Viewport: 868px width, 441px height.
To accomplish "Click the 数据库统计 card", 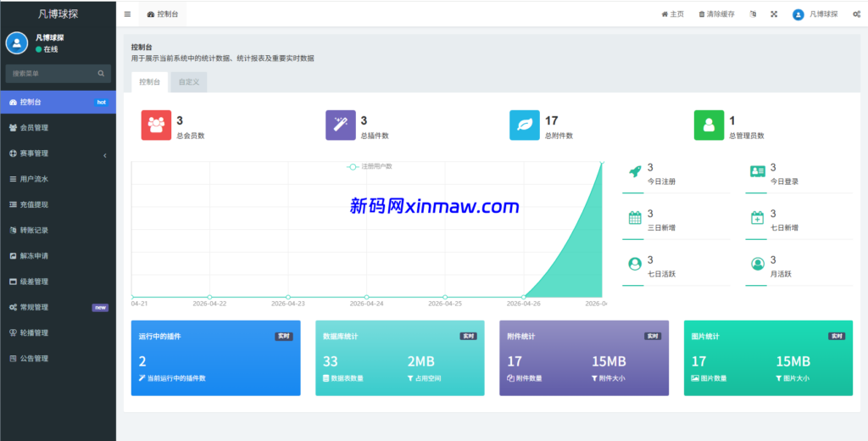I will click(x=400, y=358).
